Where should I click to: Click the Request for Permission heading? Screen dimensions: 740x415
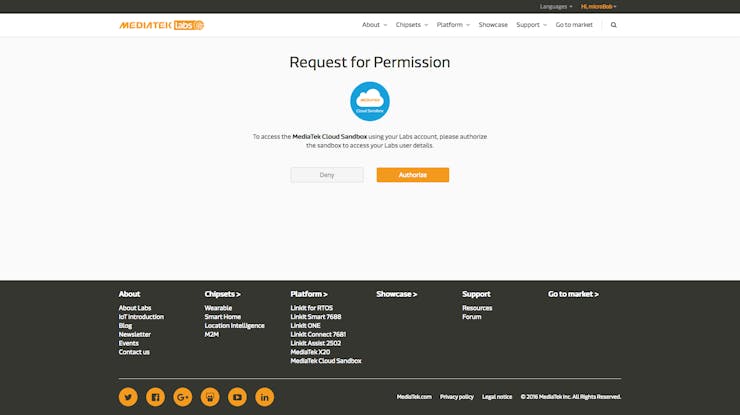click(x=370, y=62)
